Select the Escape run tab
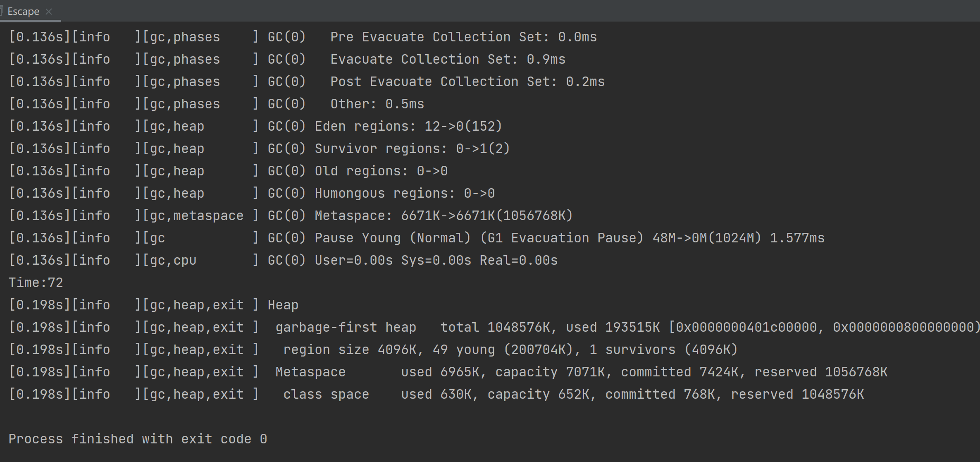This screenshot has height=462, width=980. point(23,11)
